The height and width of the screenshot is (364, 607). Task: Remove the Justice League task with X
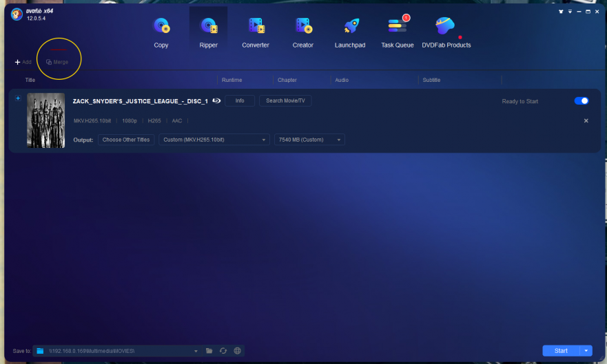pos(586,120)
